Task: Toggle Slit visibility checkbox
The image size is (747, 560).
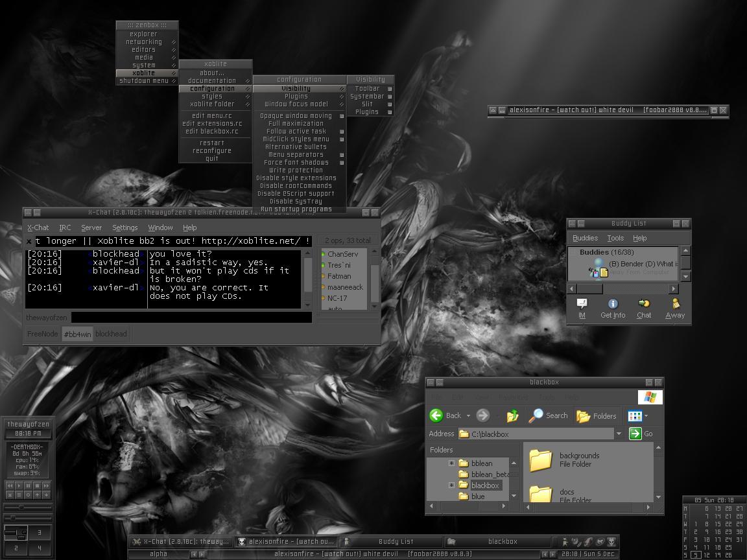Action: click(x=390, y=104)
